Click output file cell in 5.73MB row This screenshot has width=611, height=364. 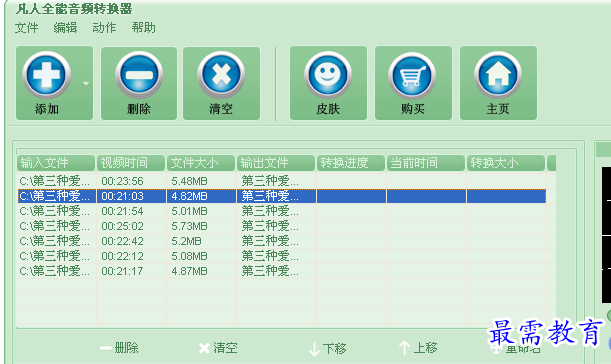tap(276, 226)
